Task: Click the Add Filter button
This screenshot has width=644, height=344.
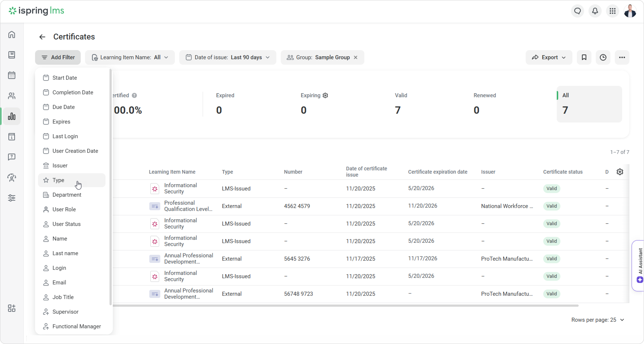Action: pos(58,57)
